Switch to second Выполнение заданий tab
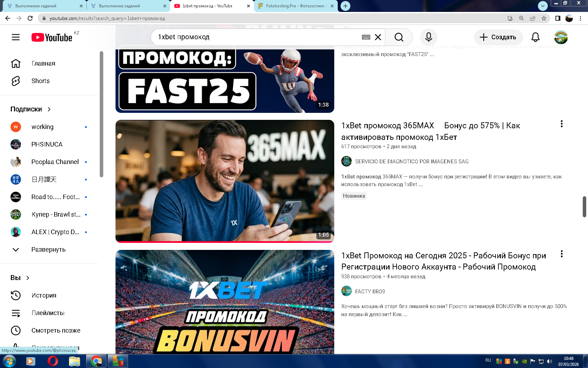Screen dimensions: 588x368 128,6
